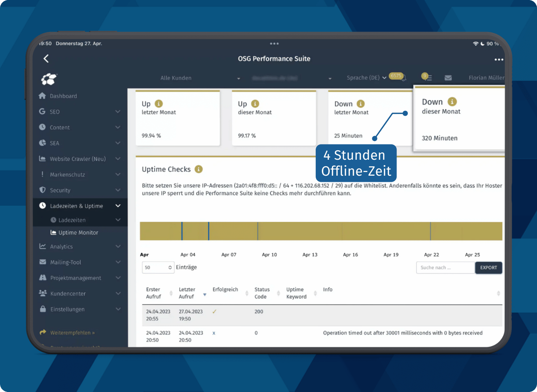This screenshot has width=537, height=392.
Task: Open the three-dot menu at top right
Action: click(x=499, y=60)
